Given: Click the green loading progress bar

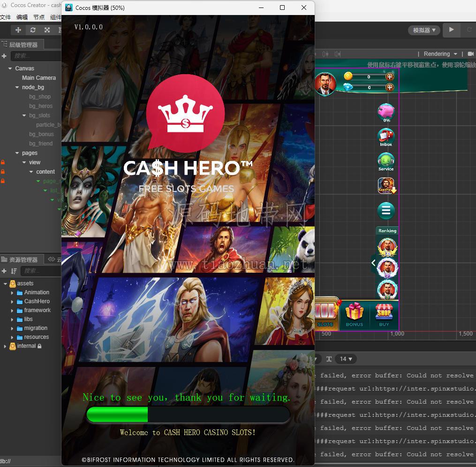Looking at the screenshot, I should [x=188, y=414].
